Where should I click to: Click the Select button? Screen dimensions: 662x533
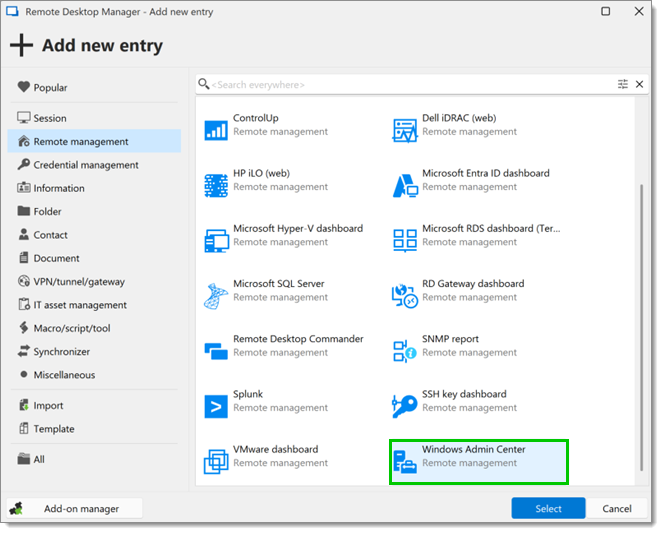(548, 509)
